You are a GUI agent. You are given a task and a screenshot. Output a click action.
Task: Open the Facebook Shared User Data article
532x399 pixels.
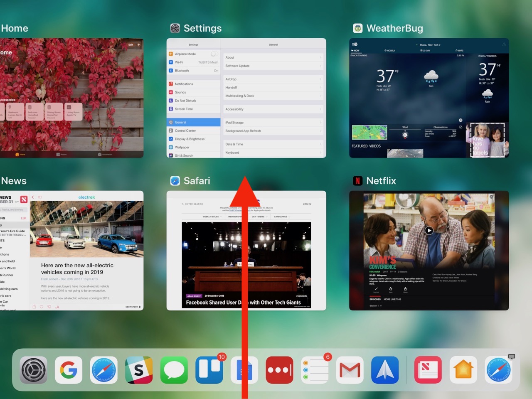[x=243, y=303]
